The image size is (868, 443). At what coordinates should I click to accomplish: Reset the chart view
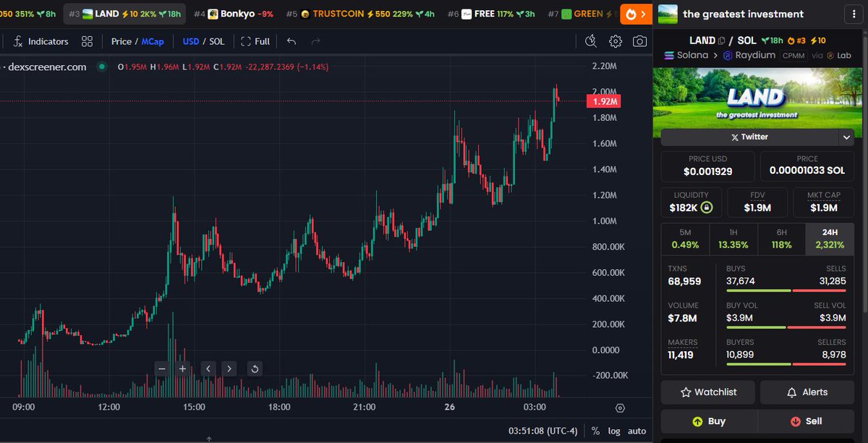click(255, 368)
